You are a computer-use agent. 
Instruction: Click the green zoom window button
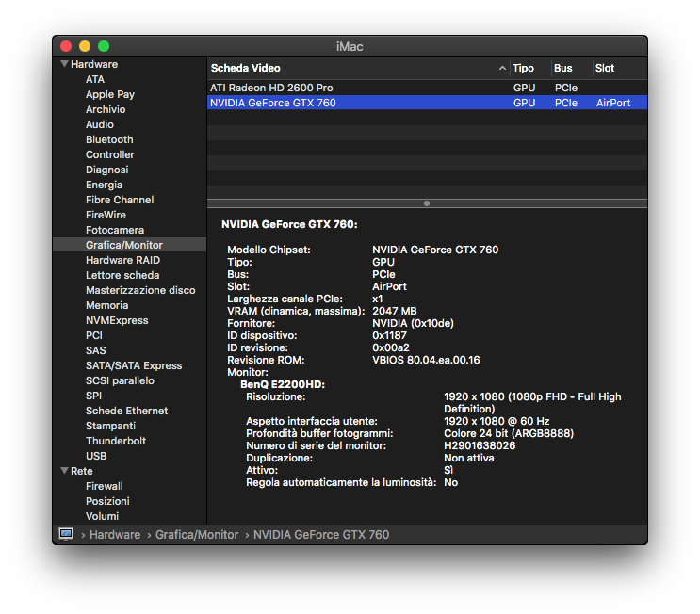point(104,46)
